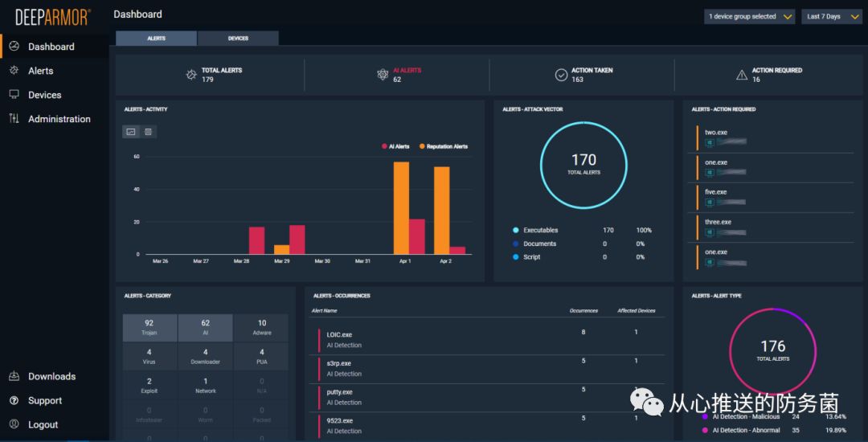This screenshot has height=442, width=868.
Task: Open the device group selection dropdown
Action: [750, 17]
